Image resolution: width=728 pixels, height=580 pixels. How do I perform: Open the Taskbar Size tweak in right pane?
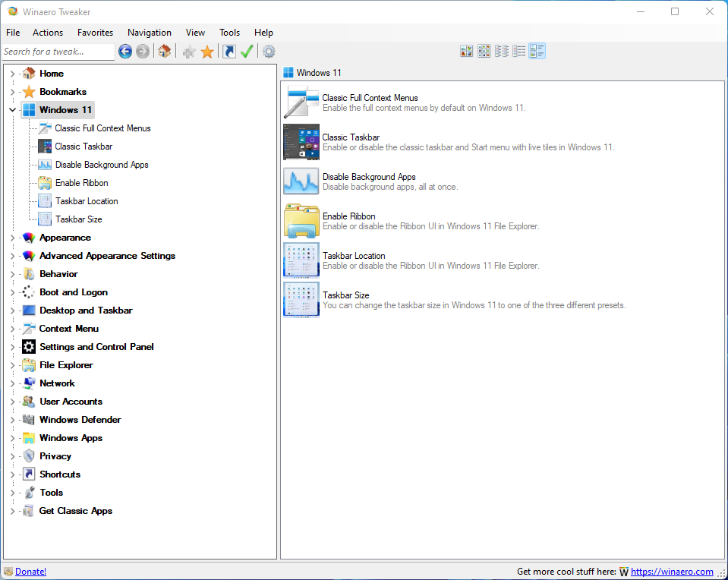click(x=346, y=295)
